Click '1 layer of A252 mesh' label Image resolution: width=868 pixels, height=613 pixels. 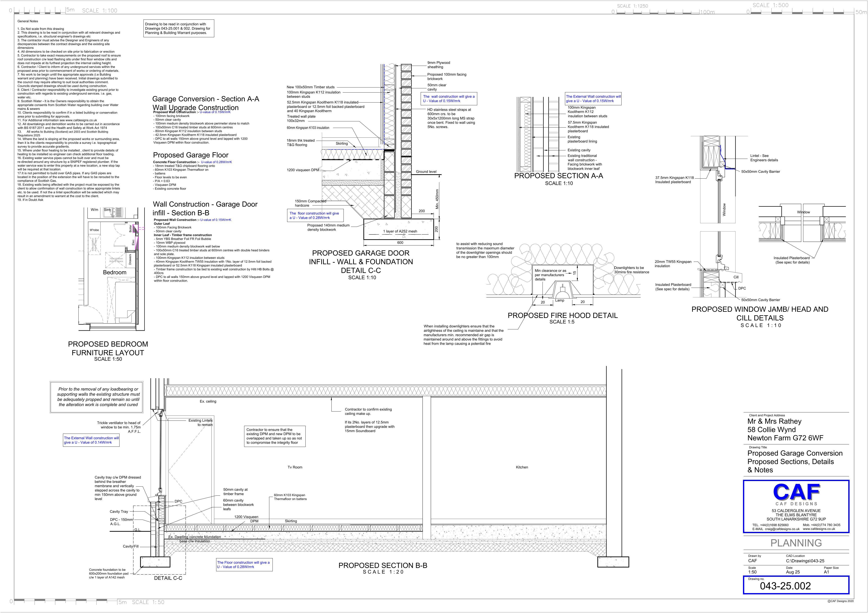point(400,231)
